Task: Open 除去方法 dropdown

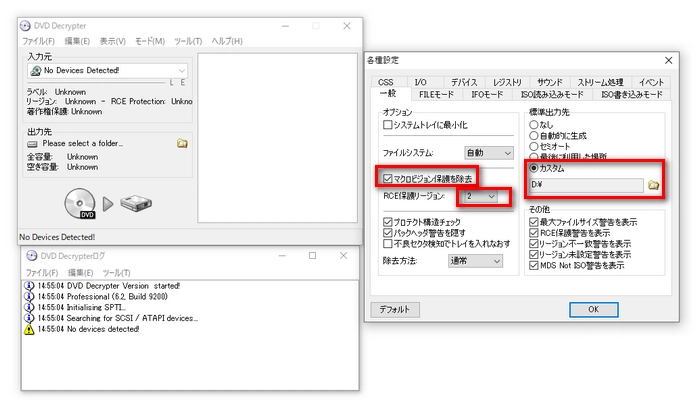Action: [x=475, y=261]
